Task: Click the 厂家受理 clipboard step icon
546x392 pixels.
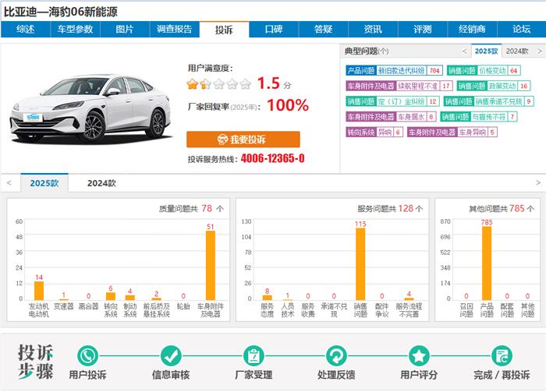Action: (253, 356)
